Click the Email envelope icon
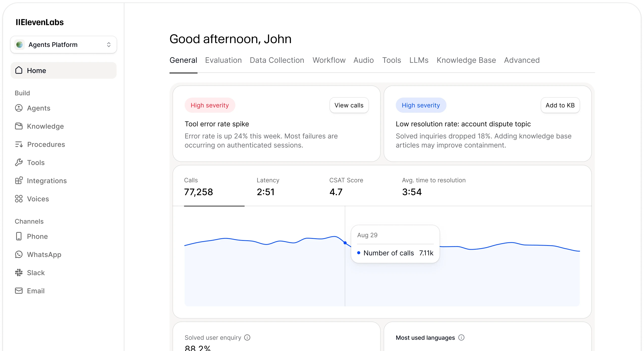The width and height of the screenshot is (644, 351). (x=19, y=291)
